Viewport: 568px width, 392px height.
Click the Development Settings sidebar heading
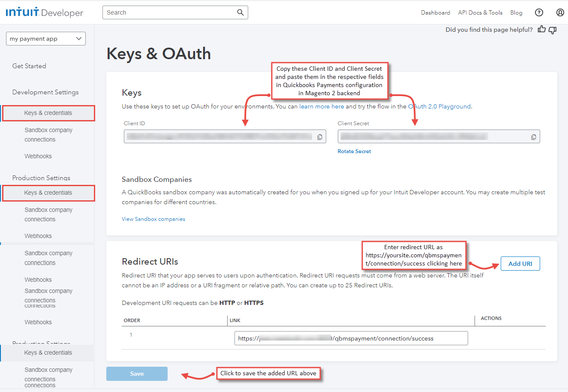[x=45, y=92]
